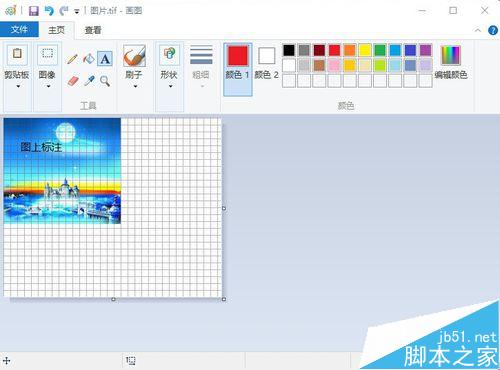Pick the orange color swatch
This screenshot has height=370, width=500.
[350, 50]
